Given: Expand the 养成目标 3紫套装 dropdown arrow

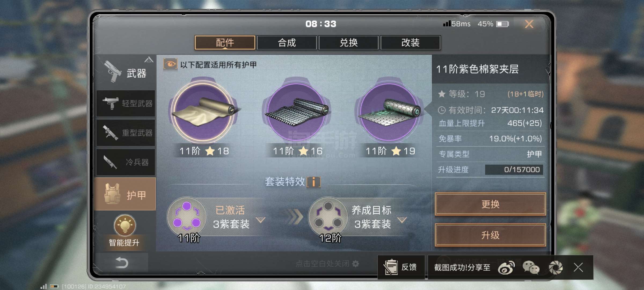Looking at the screenshot, I should tap(402, 220).
